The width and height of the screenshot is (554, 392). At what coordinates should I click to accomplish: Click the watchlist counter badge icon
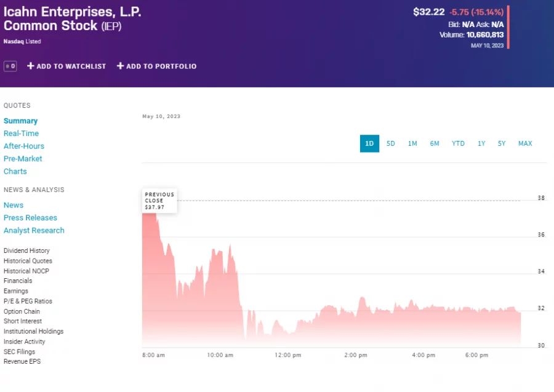tap(10, 66)
